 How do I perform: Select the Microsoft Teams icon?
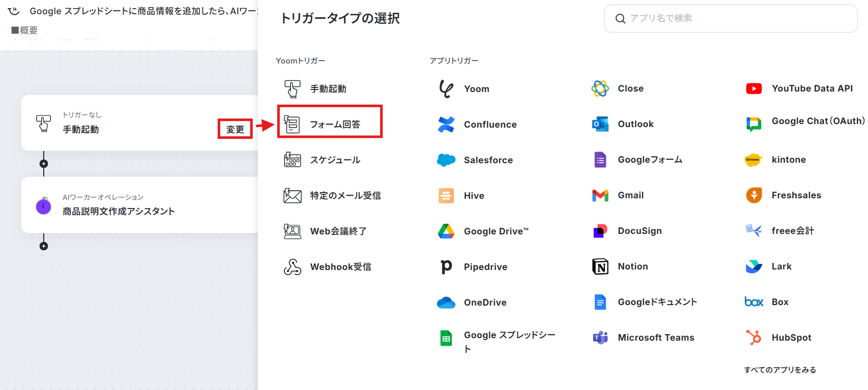600,338
